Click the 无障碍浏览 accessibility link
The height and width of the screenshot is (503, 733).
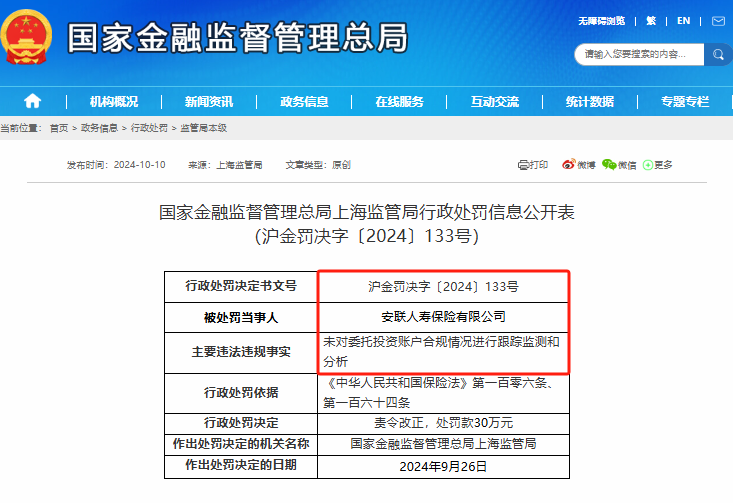click(601, 20)
